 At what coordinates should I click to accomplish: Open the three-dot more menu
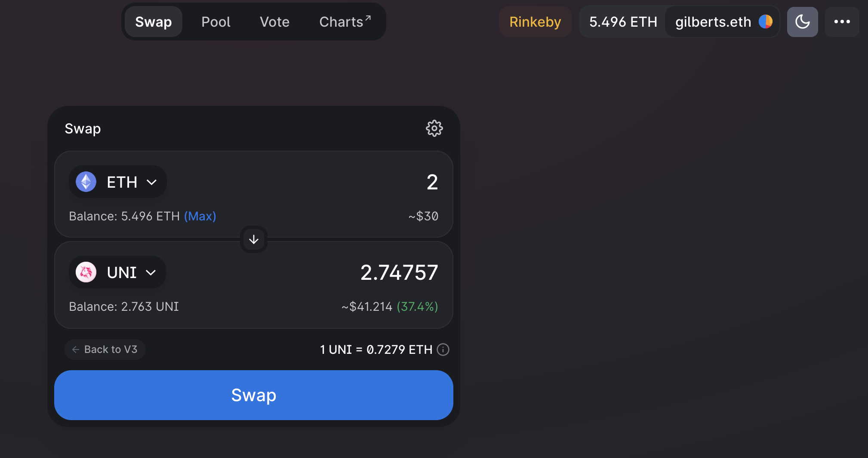[842, 22]
